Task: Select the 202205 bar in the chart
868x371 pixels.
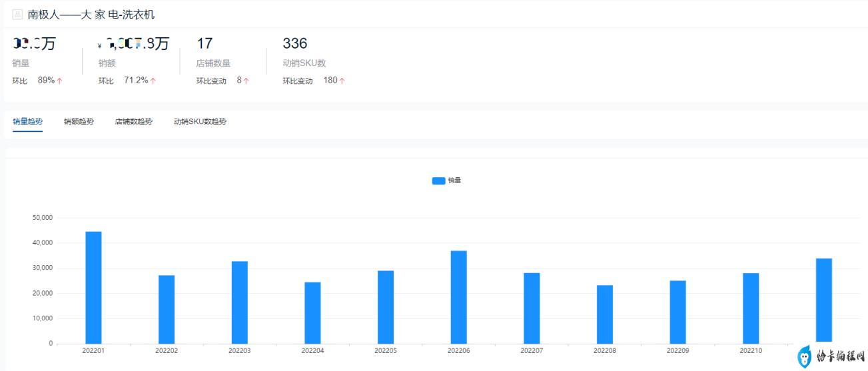Action: coord(386,307)
